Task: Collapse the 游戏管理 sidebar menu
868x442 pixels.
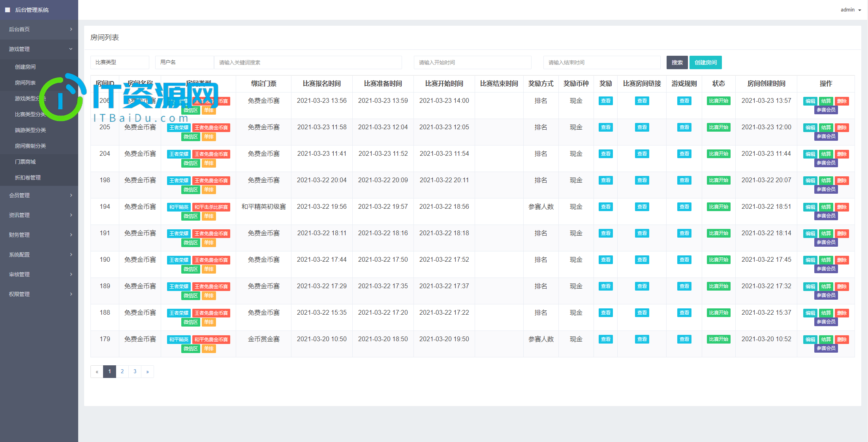Action: (x=39, y=49)
